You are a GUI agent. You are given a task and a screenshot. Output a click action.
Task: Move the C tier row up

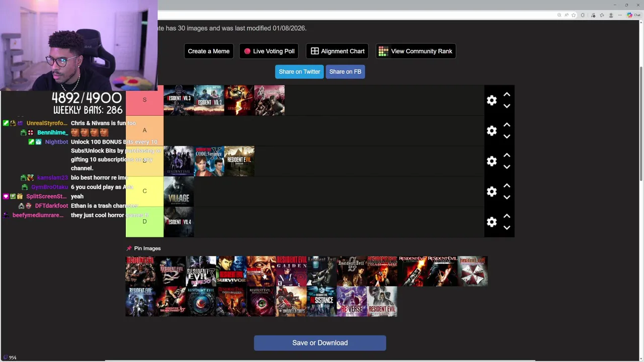pyautogui.click(x=507, y=186)
